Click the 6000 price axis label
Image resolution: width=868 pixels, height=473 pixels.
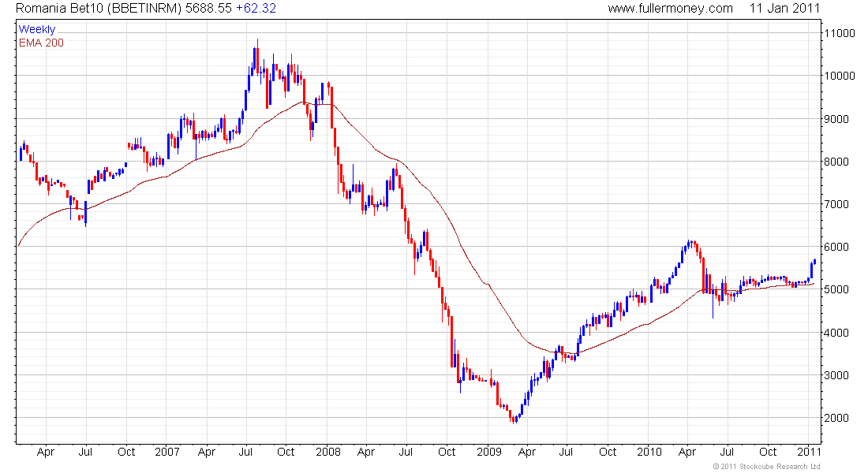click(836, 247)
